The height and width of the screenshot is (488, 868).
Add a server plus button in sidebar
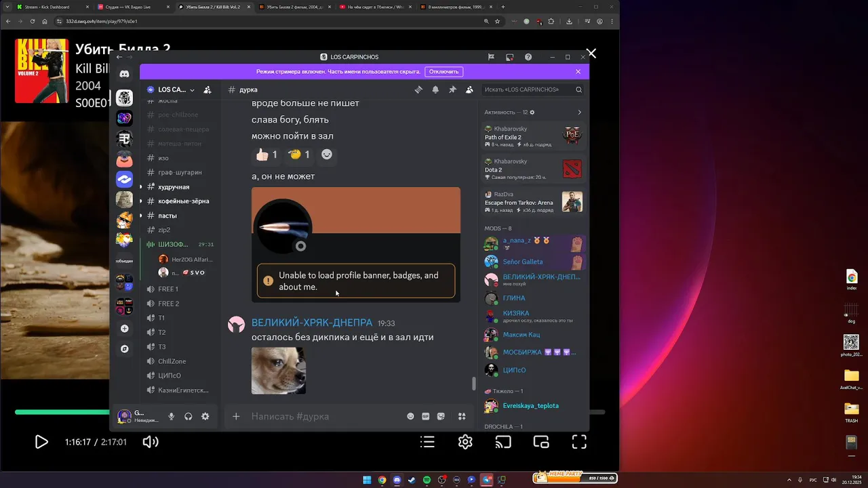coord(124,329)
